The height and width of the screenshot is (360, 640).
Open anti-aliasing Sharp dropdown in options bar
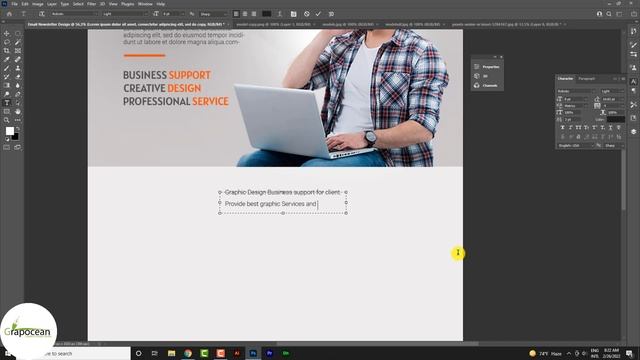(x=213, y=14)
